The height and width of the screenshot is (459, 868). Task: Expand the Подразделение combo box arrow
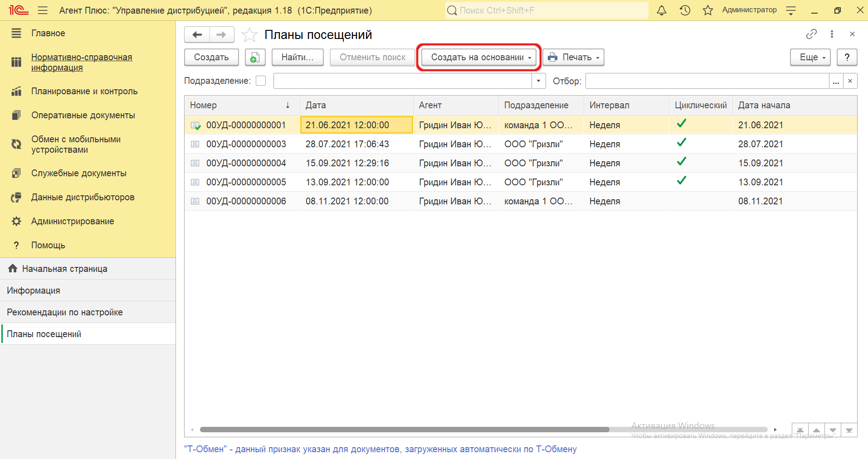538,81
